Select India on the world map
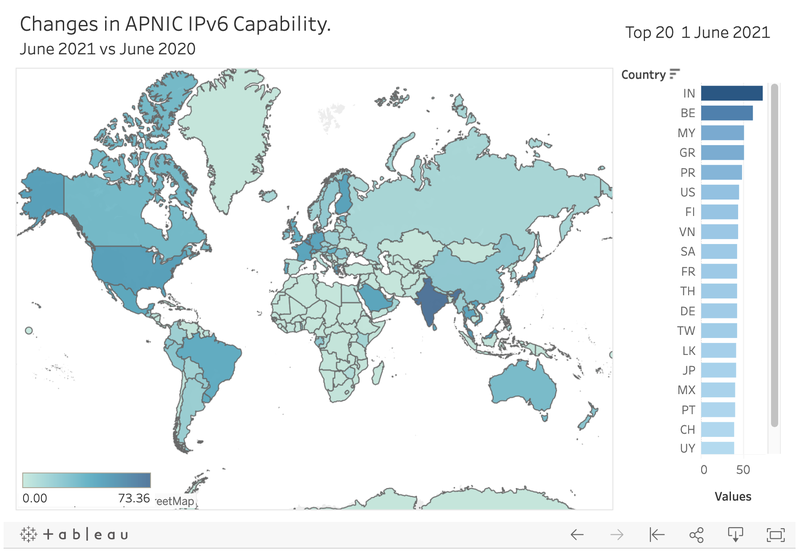Viewport: 800px width, 554px height. [431, 302]
